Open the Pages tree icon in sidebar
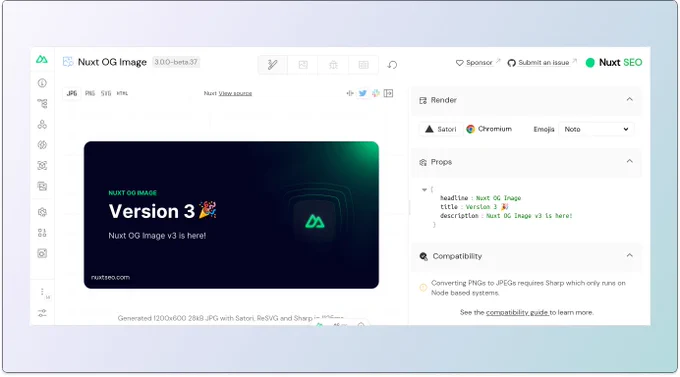This screenshot has height=377, width=680. pyautogui.click(x=42, y=104)
